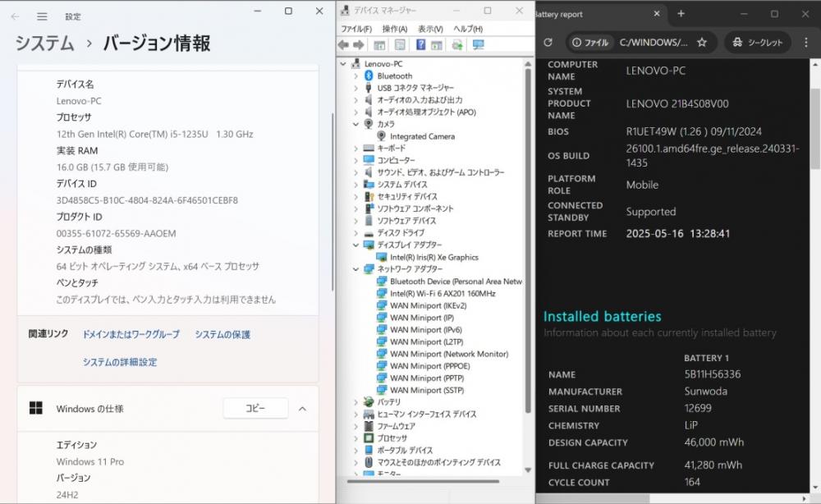Click シークレット incognito button in browser
This screenshot has height=504, width=821.
pyautogui.click(x=758, y=43)
